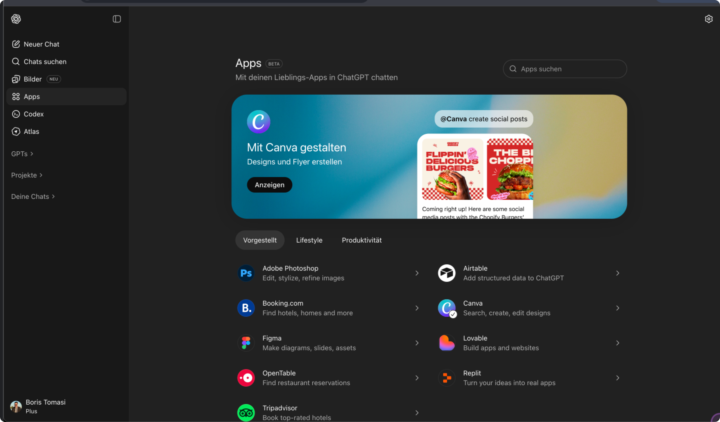Collapse the sidebar with the panel icon
Screen dimensions: 720x422
[x=117, y=19]
